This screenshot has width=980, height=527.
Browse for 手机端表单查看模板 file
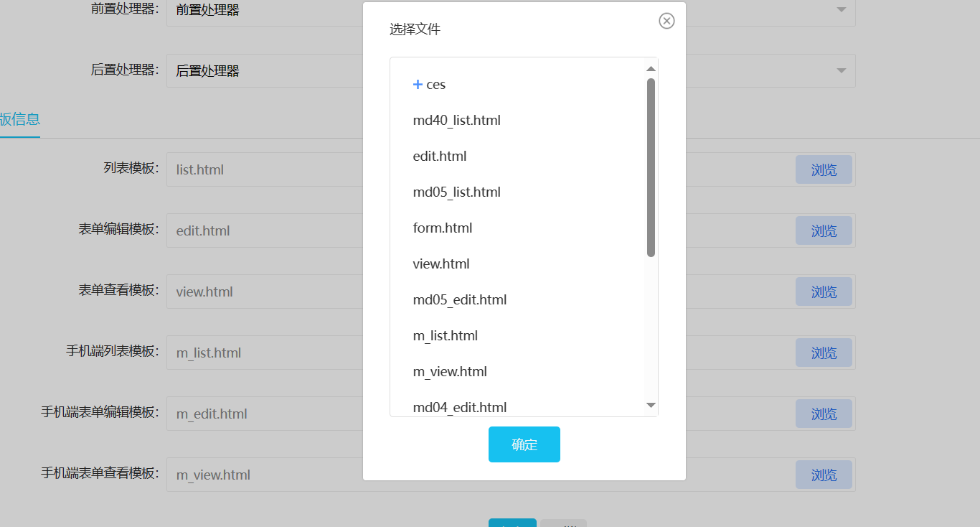tap(823, 475)
